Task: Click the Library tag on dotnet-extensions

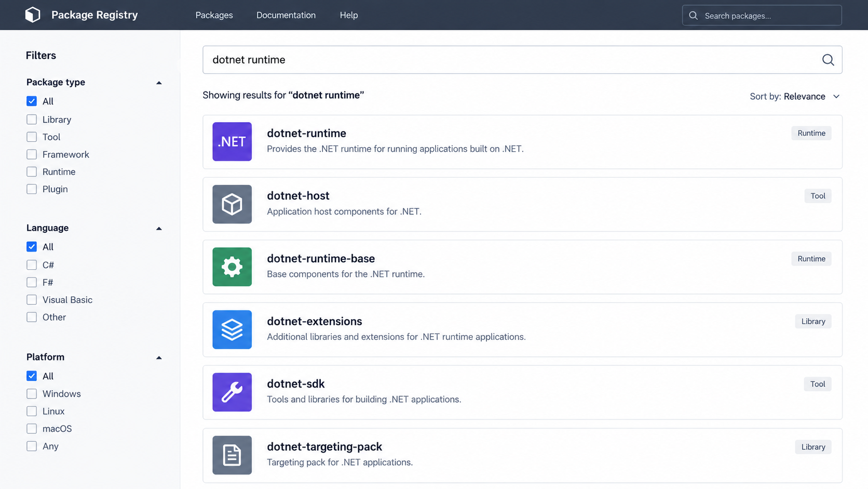Action: pyautogui.click(x=813, y=321)
